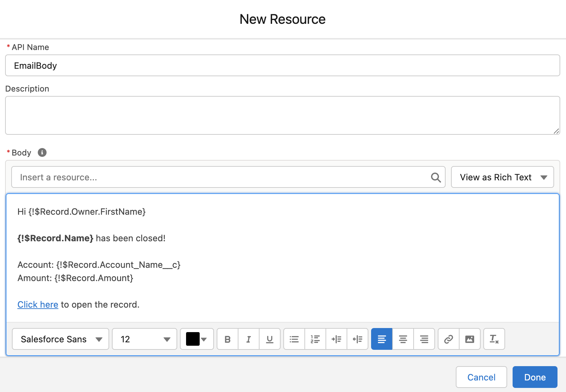Viewport: 566px width, 392px height.
Task: Open the font color picker
Action: pos(197,339)
